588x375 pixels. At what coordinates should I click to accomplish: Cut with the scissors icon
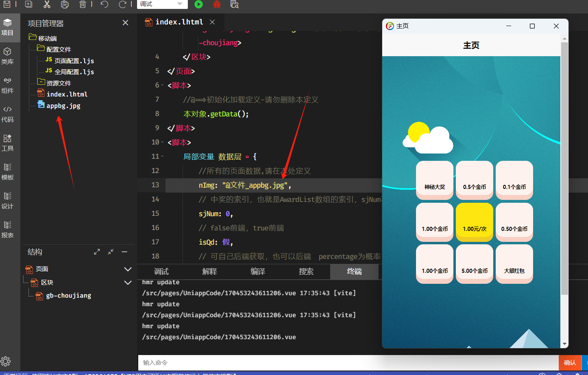(47, 4)
